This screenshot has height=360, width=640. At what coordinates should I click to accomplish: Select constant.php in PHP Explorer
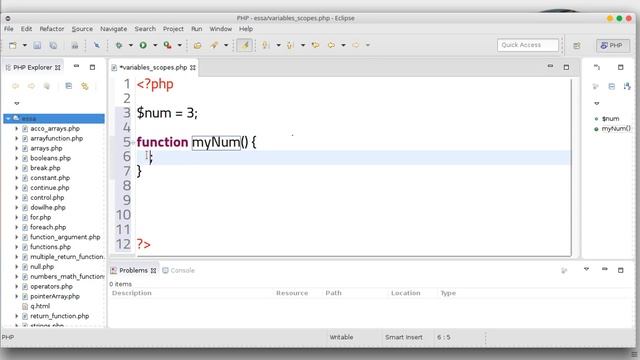point(50,178)
